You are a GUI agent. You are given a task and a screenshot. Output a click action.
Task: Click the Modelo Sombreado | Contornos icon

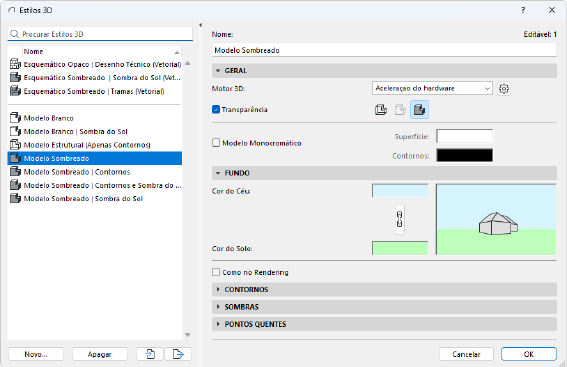click(15, 171)
